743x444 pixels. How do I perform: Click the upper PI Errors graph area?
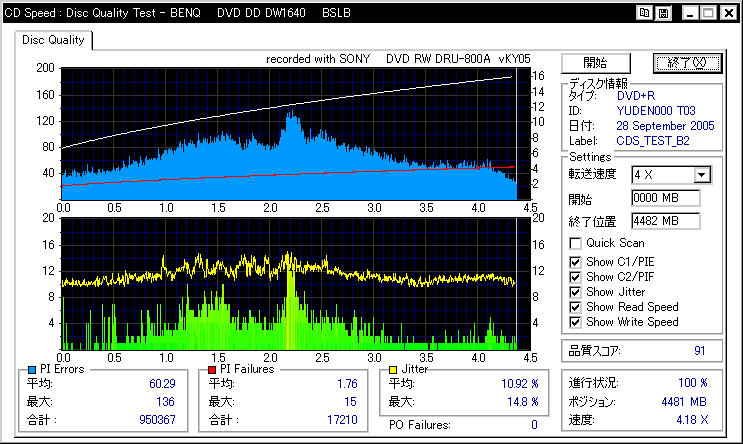coord(295,134)
